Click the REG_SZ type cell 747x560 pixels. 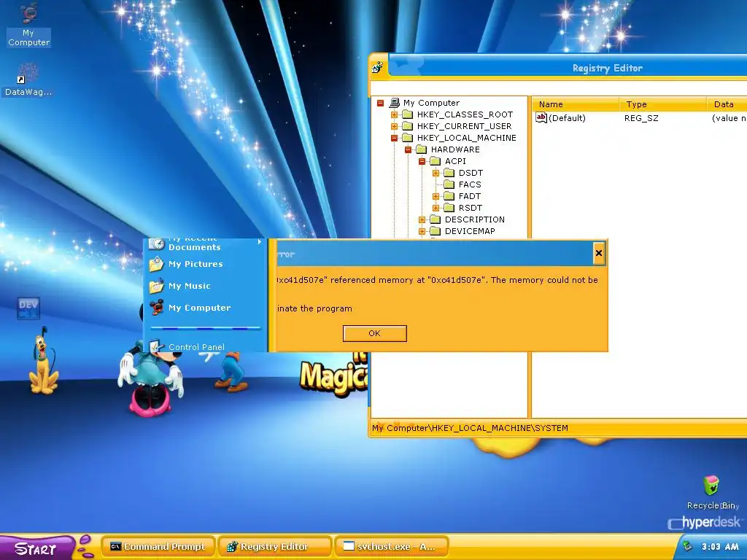point(641,118)
